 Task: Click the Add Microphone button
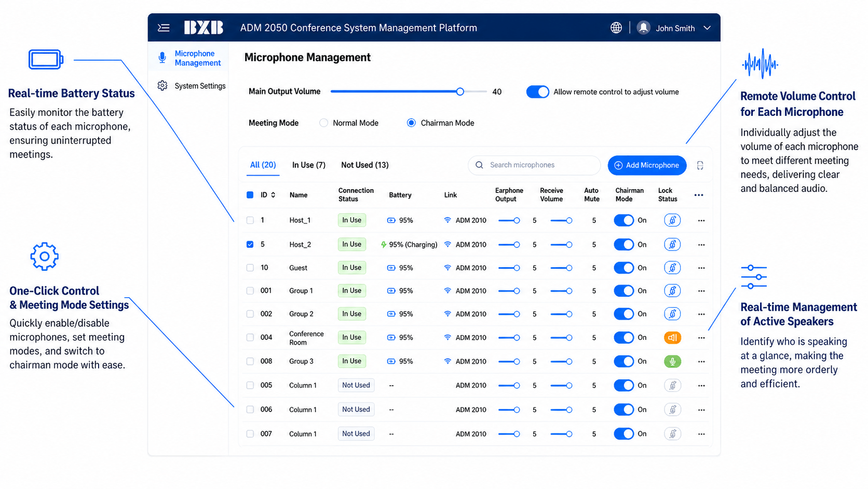click(647, 165)
